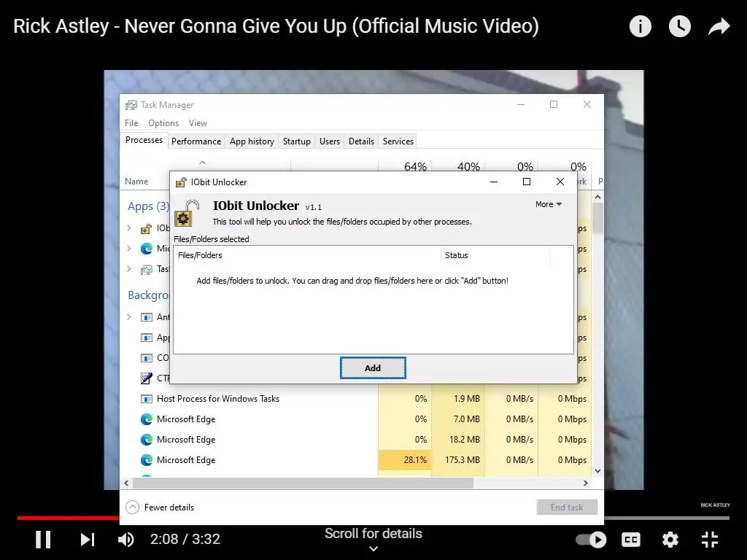Open the View menu in Task Manager

(x=198, y=122)
